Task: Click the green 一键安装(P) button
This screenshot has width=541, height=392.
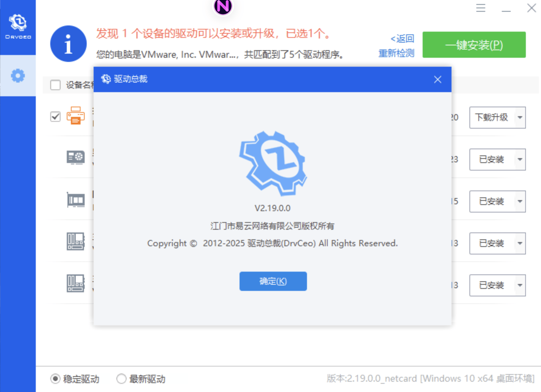Action: (474, 45)
